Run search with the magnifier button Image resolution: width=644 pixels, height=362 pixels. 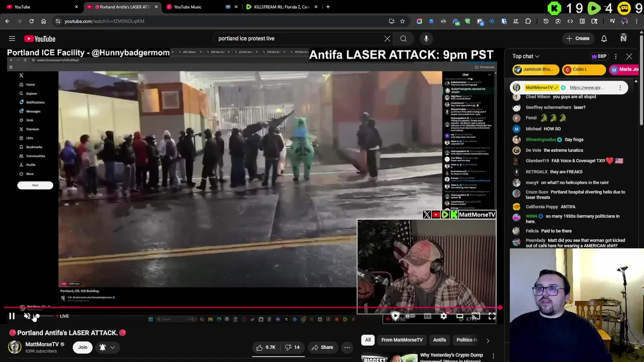(x=404, y=39)
